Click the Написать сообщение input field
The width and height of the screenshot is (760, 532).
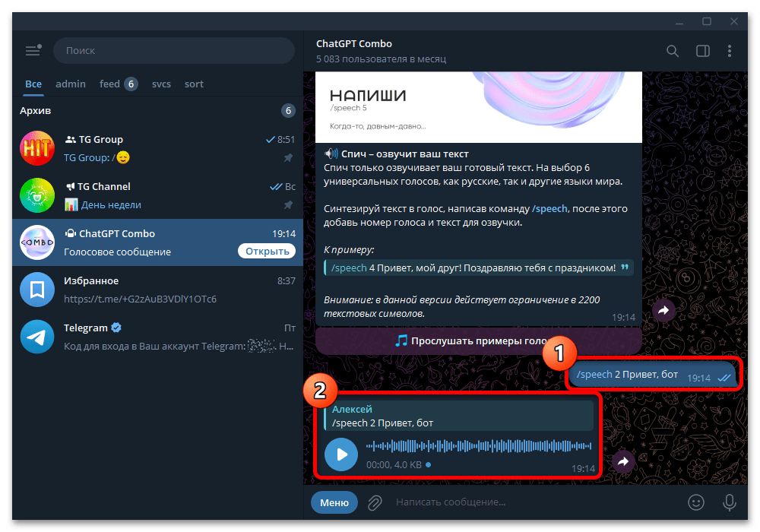tap(536, 502)
